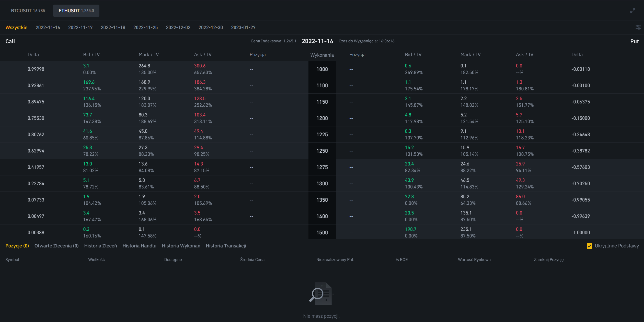Select Wszystkie expiry filter
This screenshot has width=644, height=322.
click(16, 27)
